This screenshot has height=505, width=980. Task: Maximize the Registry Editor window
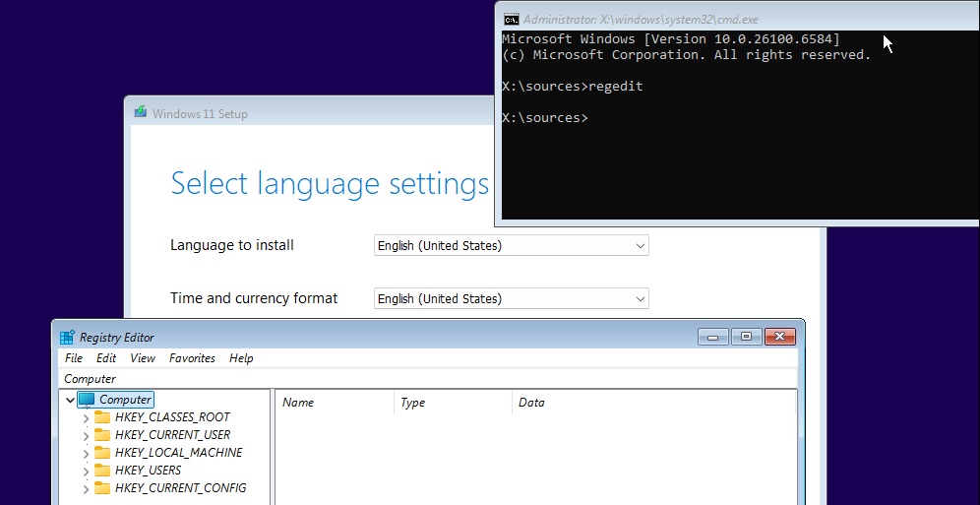point(746,337)
